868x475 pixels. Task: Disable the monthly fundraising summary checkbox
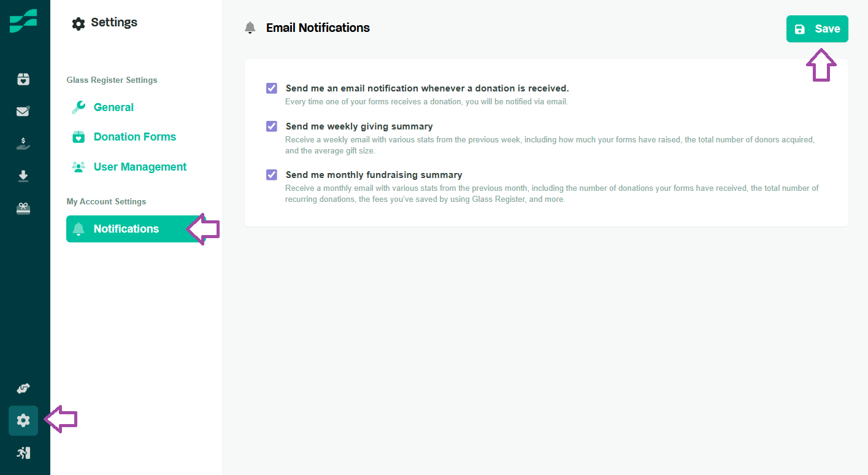[272, 175]
